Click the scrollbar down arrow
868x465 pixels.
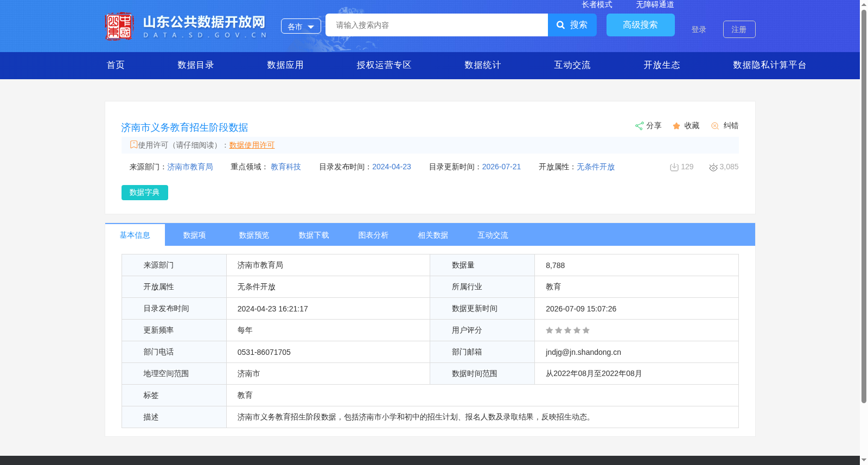[864, 460]
